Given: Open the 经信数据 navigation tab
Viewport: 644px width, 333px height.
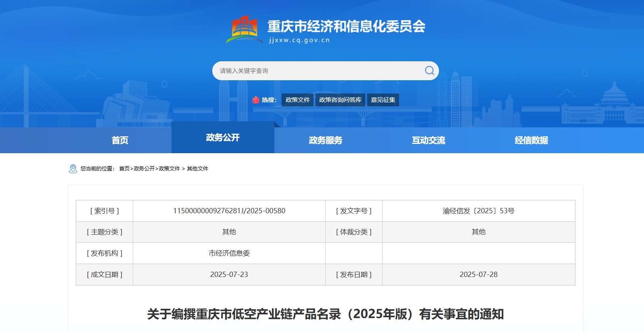Looking at the screenshot, I should pos(531,140).
